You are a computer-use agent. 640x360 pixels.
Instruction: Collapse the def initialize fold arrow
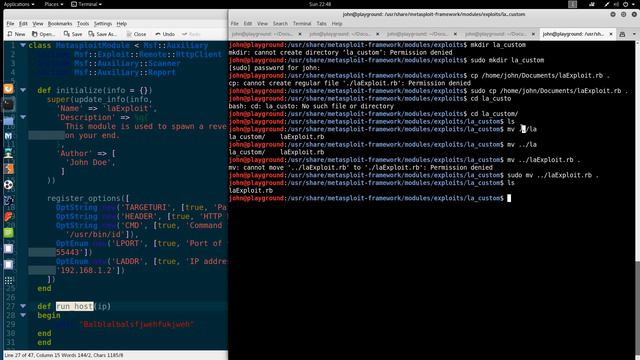click(23, 90)
